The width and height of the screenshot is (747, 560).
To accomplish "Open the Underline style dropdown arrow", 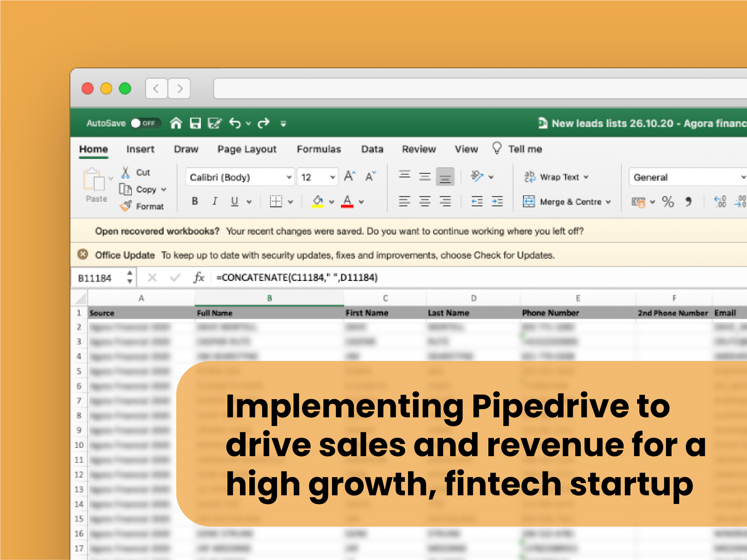I will point(249,202).
